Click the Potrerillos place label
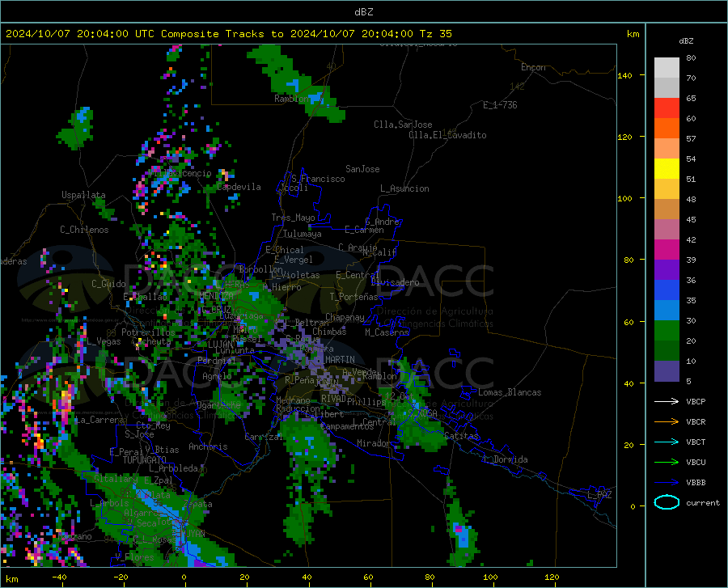This screenshot has width=728, height=588. 148,332
